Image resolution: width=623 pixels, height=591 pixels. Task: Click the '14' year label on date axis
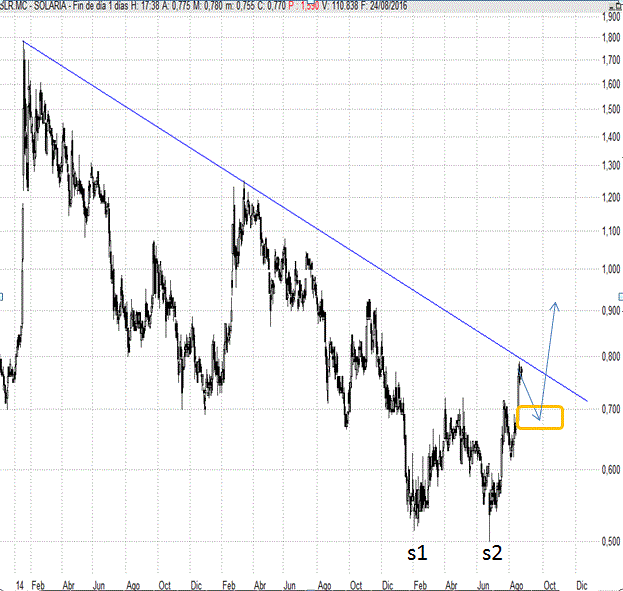[19, 585]
